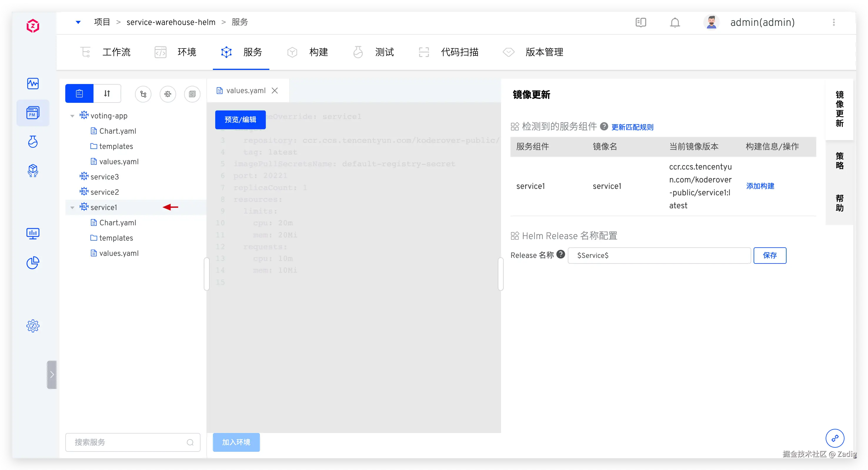Viewport: 868px width, 470px height.
Task: Click help icon beside 检测到的服务组件
Action: coord(604,126)
